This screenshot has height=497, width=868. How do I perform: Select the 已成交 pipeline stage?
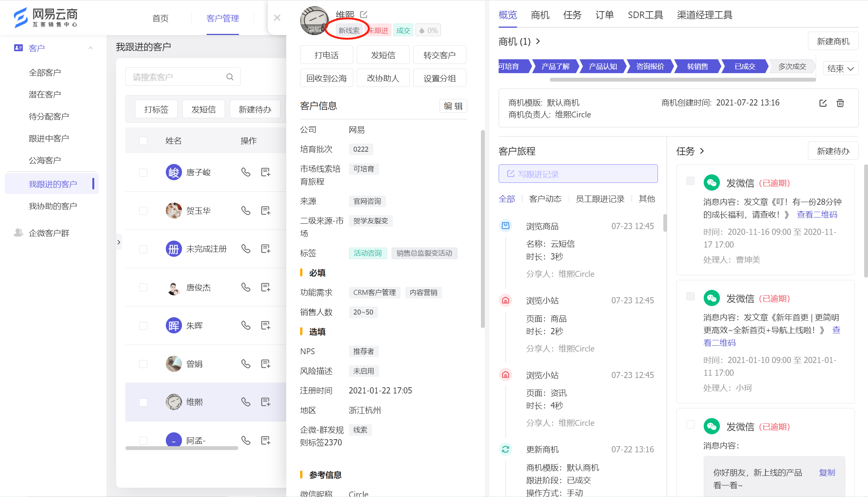point(744,66)
